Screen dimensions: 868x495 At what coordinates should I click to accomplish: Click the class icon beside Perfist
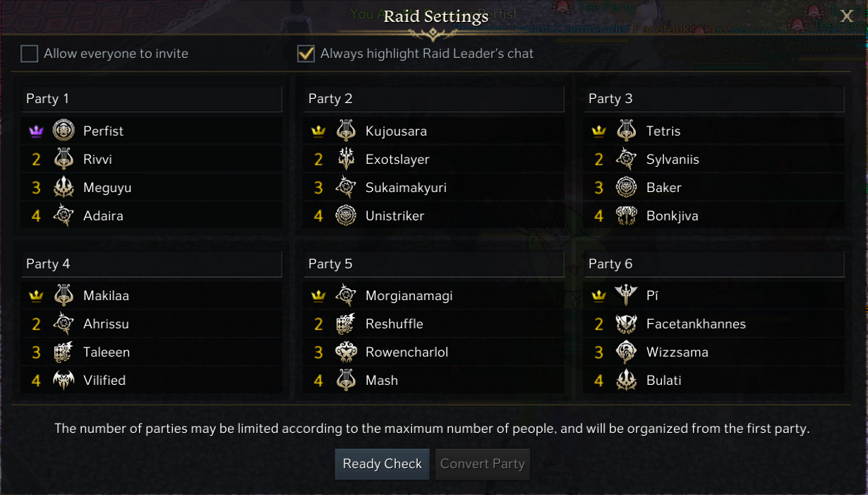coord(64,131)
